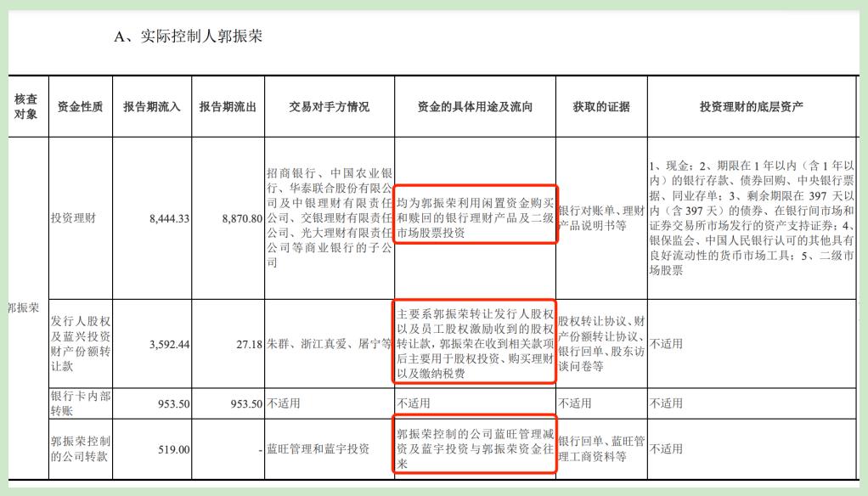Click counterparty cell starting '招商银行、中国农业银行'

(x=330, y=217)
